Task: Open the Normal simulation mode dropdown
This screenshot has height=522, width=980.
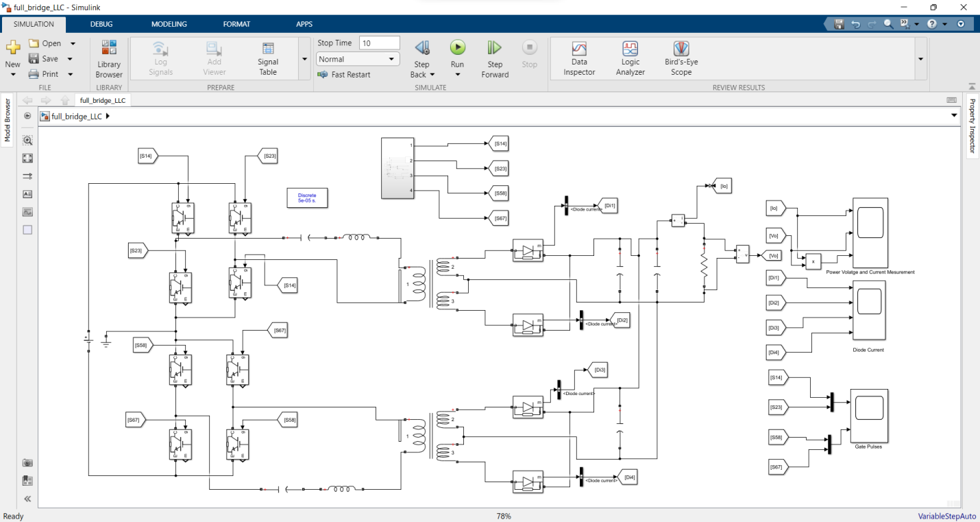Action: pos(358,59)
